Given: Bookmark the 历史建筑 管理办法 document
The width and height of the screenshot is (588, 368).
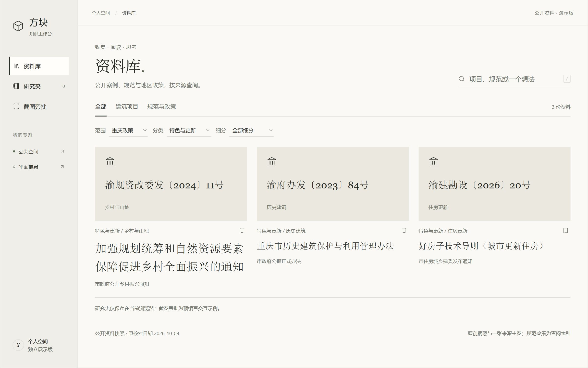Looking at the screenshot, I should [x=404, y=231].
